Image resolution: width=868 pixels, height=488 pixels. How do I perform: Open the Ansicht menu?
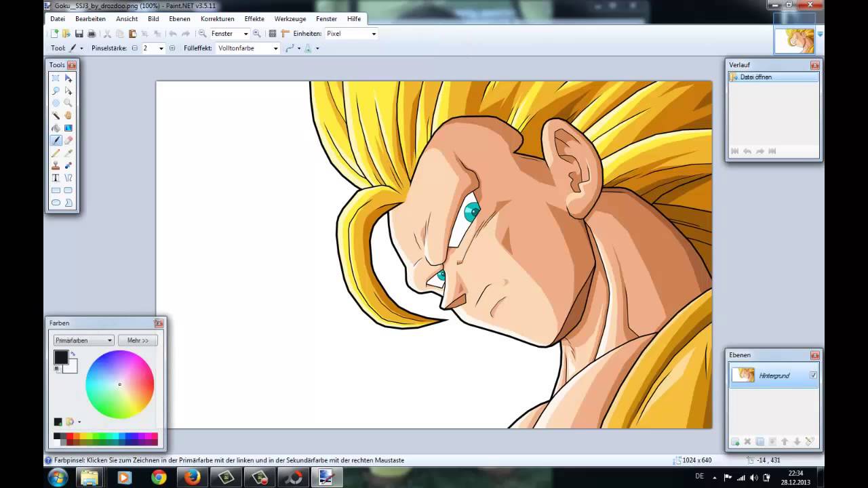(x=127, y=19)
